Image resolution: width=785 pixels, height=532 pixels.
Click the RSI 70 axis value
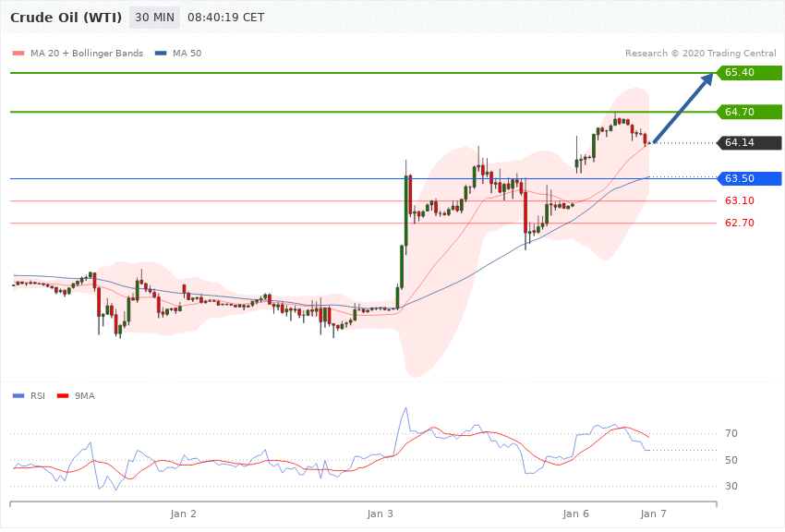731,433
